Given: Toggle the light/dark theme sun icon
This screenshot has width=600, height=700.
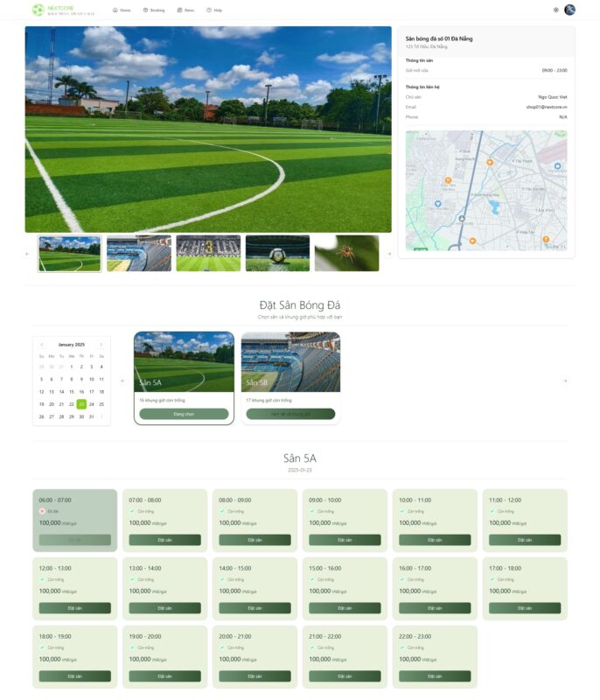Looking at the screenshot, I should (x=556, y=10).
